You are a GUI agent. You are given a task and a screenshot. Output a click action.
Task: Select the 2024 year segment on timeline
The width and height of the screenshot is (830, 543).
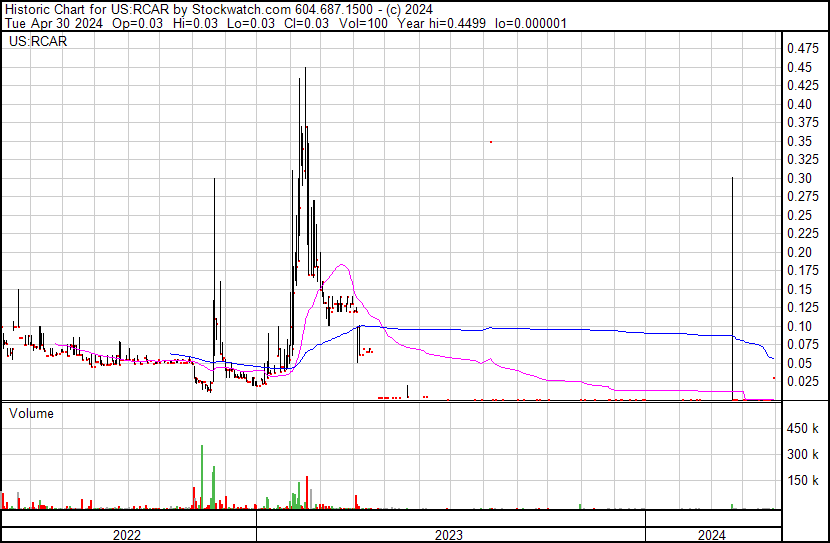coord(711,535)
